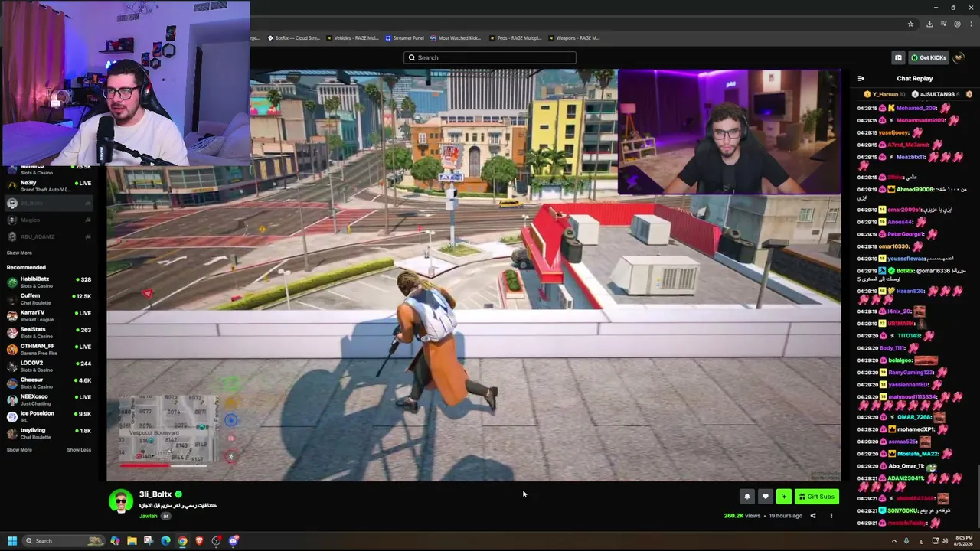Screen dimensions: 980x551
Task: Open LOCOV2 recommended channel
Action: coord(49,366)
